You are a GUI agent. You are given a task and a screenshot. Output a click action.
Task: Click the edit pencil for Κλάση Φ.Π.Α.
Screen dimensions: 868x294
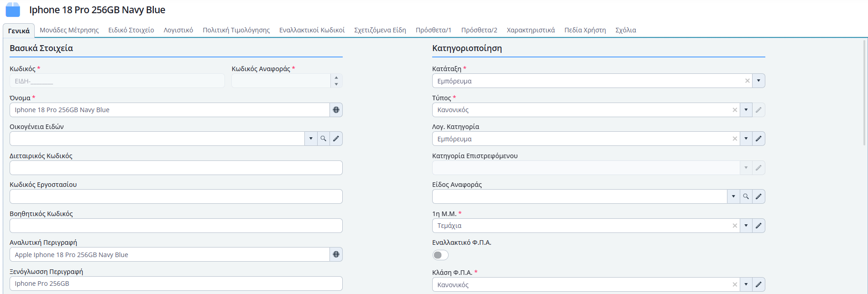click(x=758, y=284)
